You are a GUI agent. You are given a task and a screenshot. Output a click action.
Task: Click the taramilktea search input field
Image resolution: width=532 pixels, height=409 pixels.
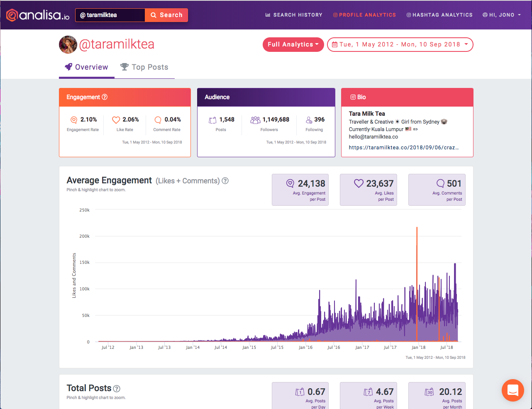tap(110, 15)
